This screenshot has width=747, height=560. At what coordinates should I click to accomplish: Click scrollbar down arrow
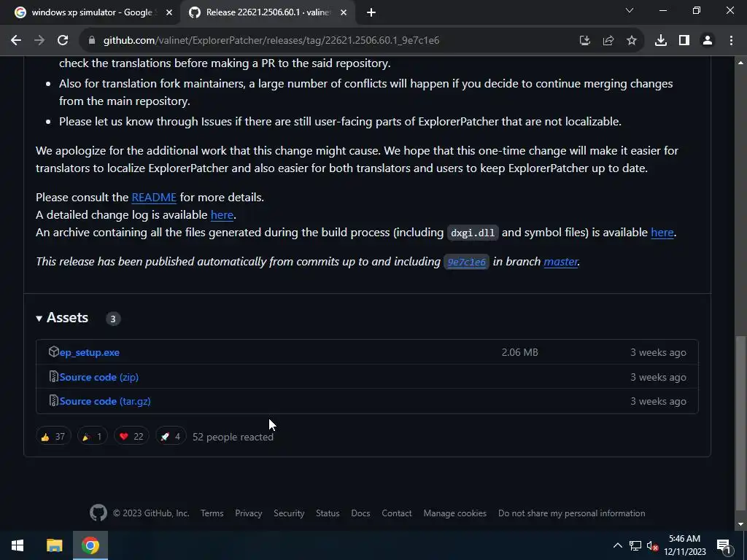(741, 524)
